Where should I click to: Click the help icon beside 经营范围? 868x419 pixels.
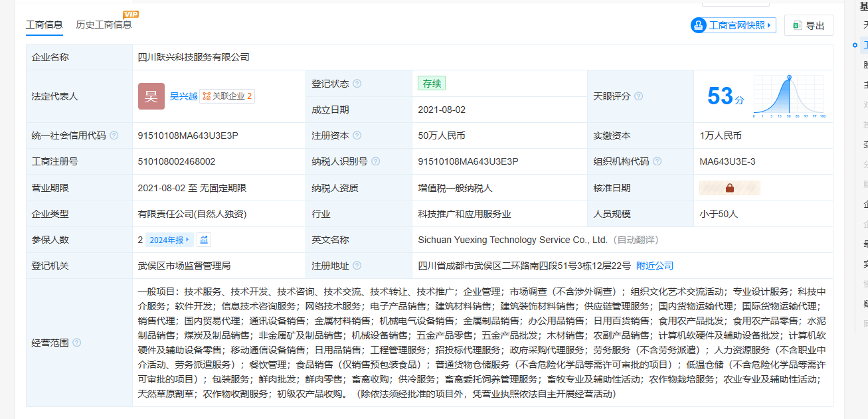(x=76, y=343)
